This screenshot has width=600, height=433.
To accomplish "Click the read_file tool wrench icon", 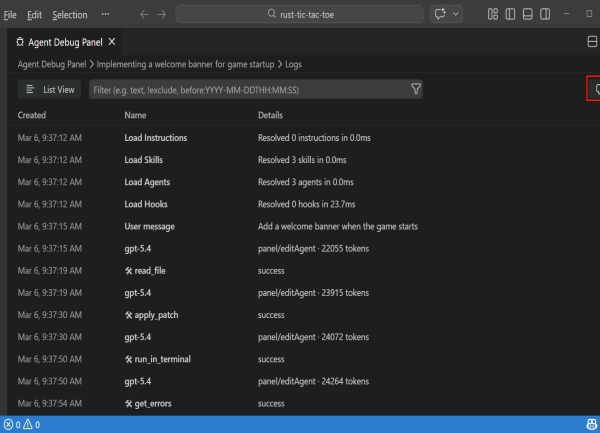I will point(129,271).
